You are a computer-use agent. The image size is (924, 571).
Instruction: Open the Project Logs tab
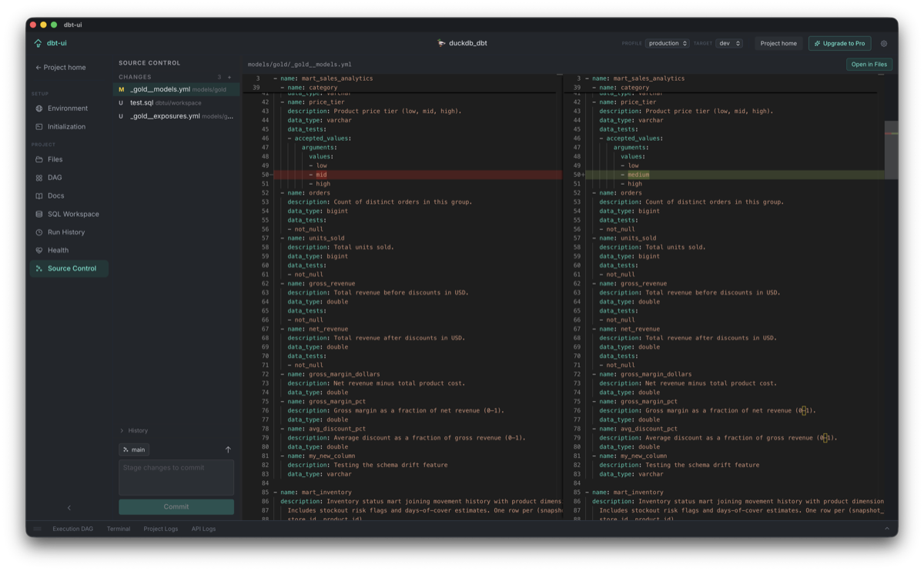tap(161, 529)
